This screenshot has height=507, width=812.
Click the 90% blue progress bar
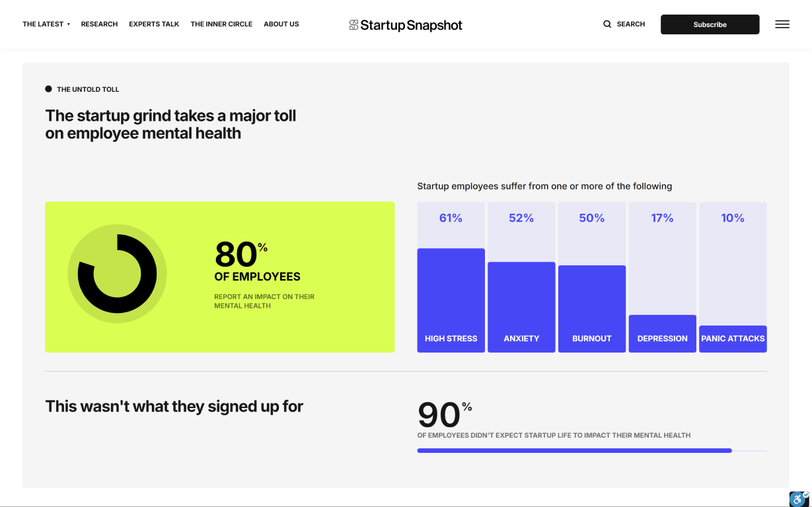(x=574, y=450)
